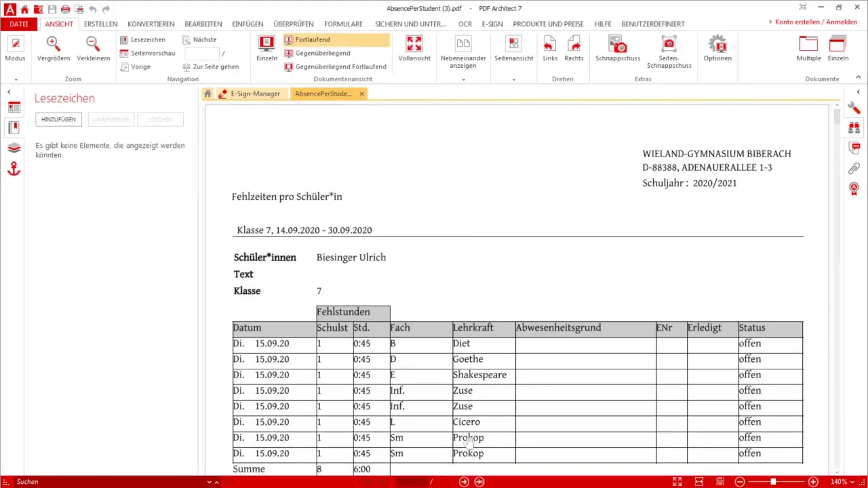Click Nebeneinander anzeigen icon

click(x=463, y=45)
